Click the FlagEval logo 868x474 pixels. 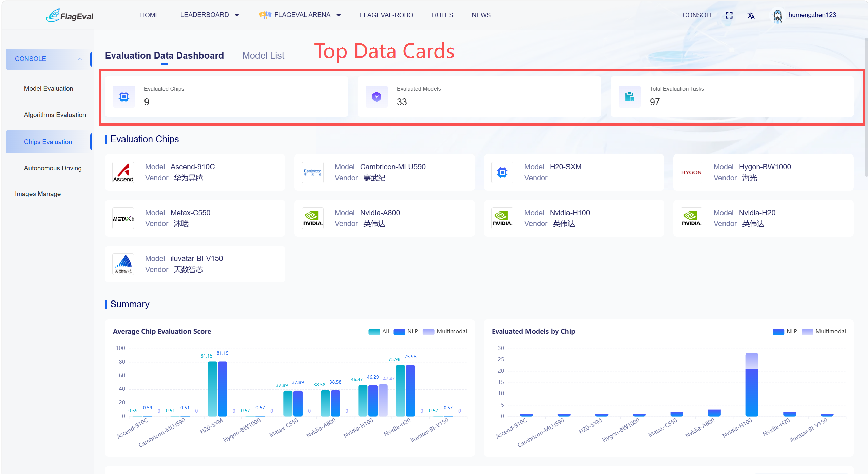pyautogui.click(x=70, y=16)
